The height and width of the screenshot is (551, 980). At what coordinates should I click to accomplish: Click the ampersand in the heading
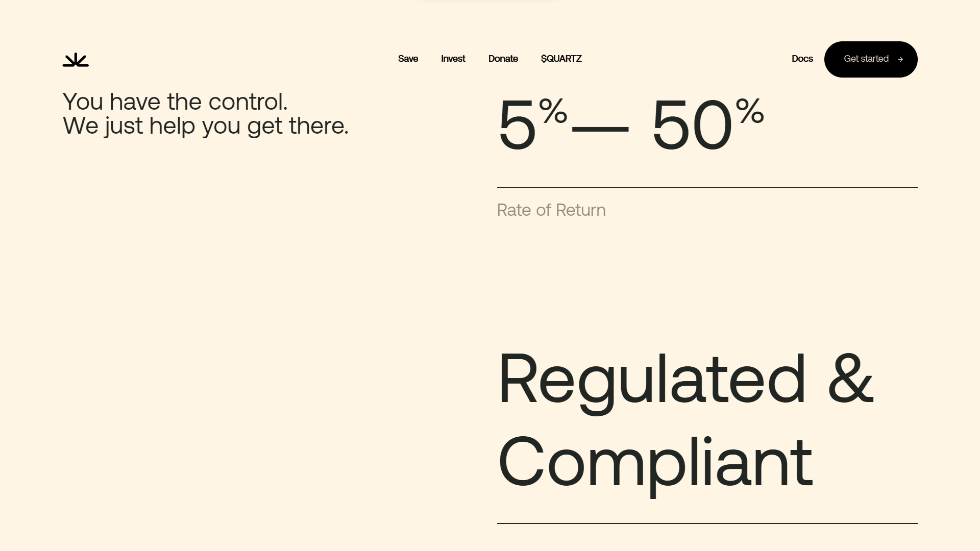[x=850, y=378]
